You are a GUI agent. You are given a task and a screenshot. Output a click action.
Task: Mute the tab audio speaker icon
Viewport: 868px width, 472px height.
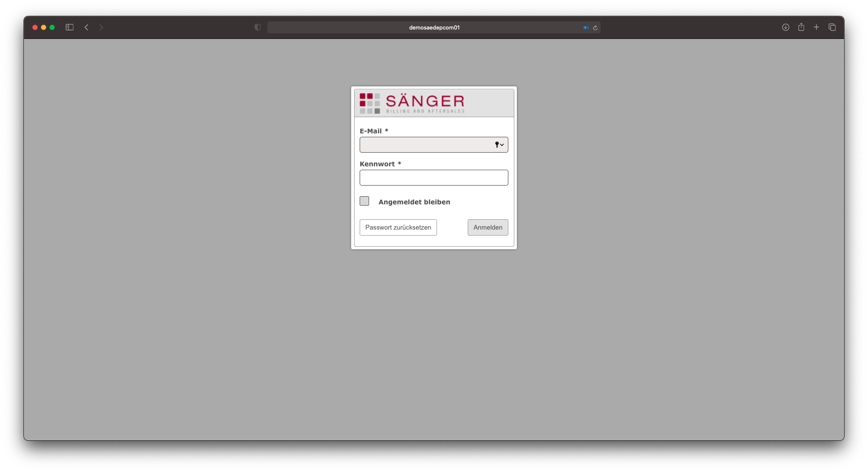(x=586, y=27)
